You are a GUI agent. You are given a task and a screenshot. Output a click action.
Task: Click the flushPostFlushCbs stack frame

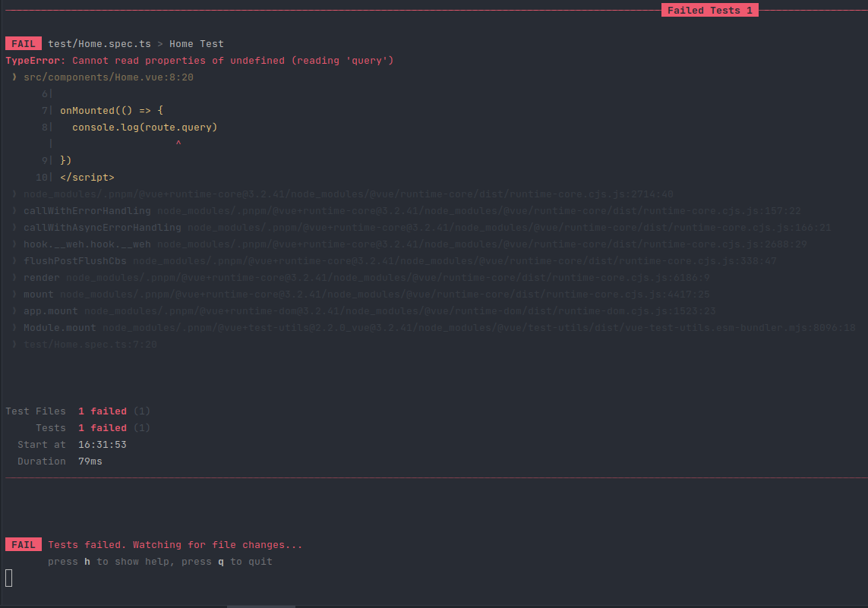pyautogui.click(x=399, y=260)
